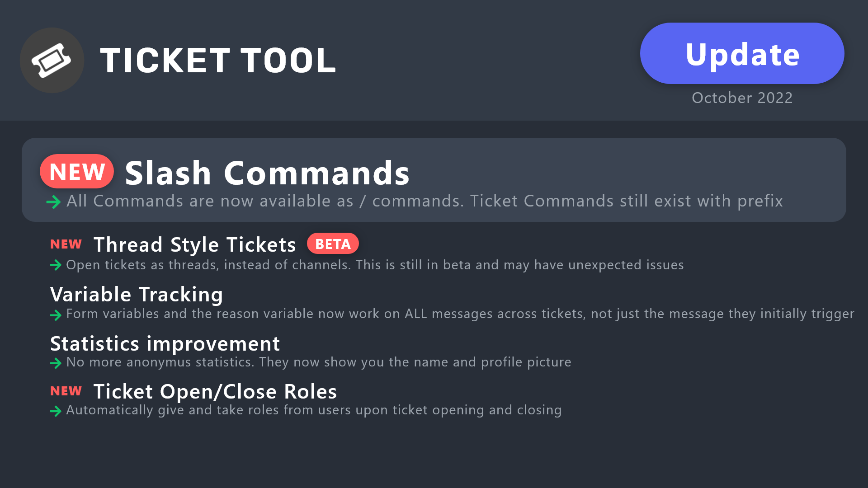Select the Slash Commands heading
This screenshot has width=868, height=488.
[x=267, y=173]
